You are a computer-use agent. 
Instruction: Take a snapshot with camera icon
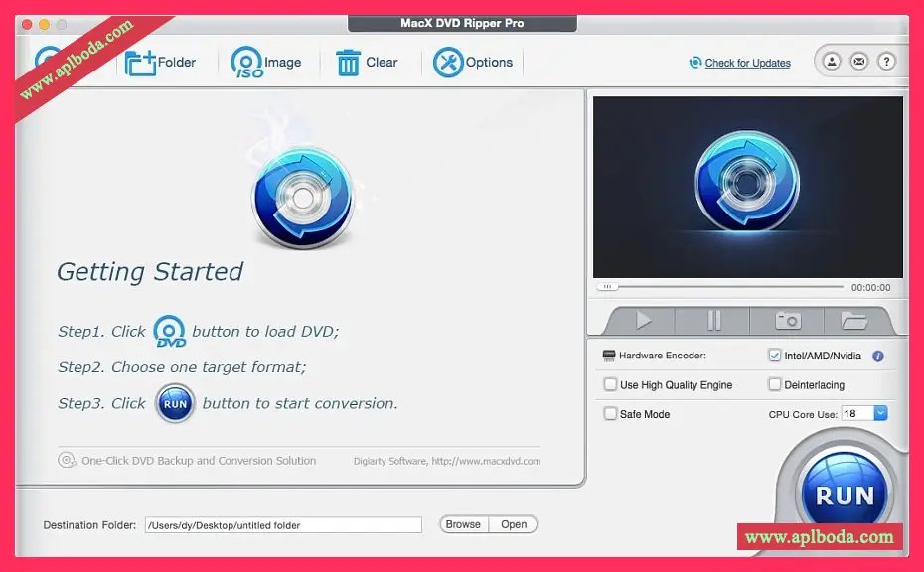[788, 320]
